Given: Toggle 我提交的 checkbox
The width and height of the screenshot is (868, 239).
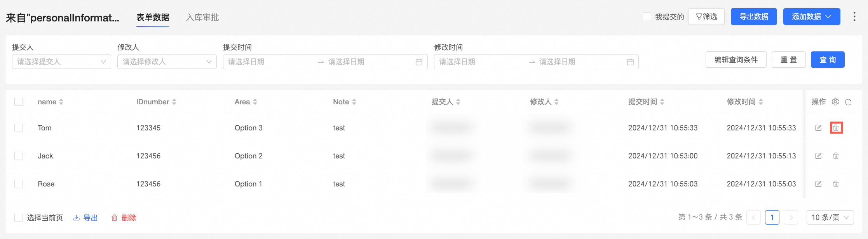Looking at the screenshot, I should [647, 17].
